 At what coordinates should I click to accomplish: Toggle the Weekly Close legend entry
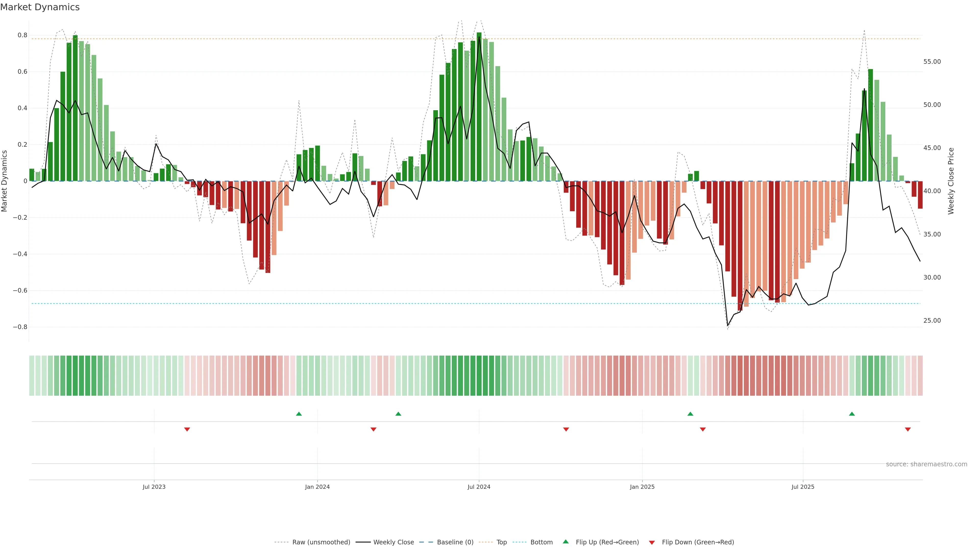393,542
